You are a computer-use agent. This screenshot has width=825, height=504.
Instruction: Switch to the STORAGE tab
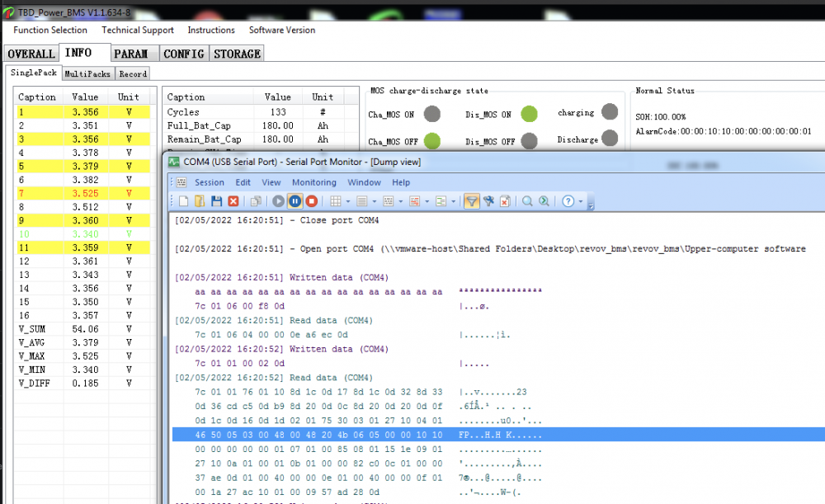(x=237, y=54)
